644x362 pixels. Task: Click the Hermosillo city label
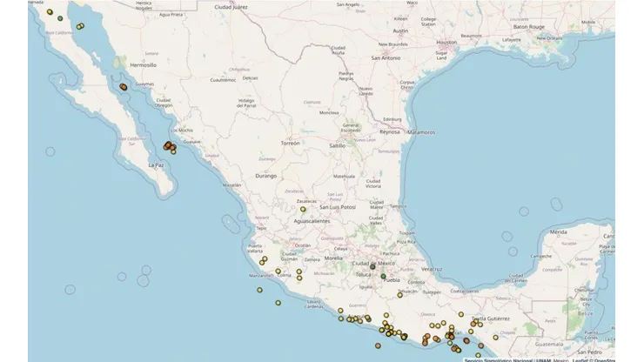[144, 65]
